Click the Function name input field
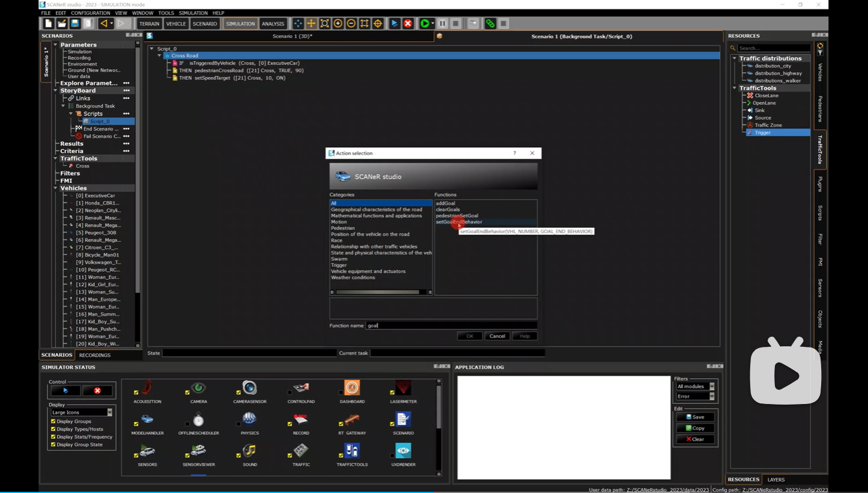Viewport: 868px width, 493px height. click(x=451, y=325)
